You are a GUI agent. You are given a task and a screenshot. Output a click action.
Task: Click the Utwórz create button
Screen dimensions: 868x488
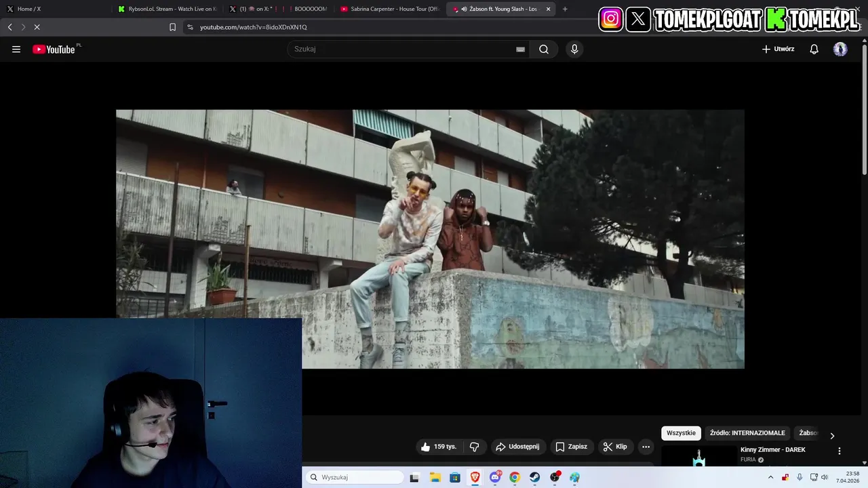click(778, 49)
